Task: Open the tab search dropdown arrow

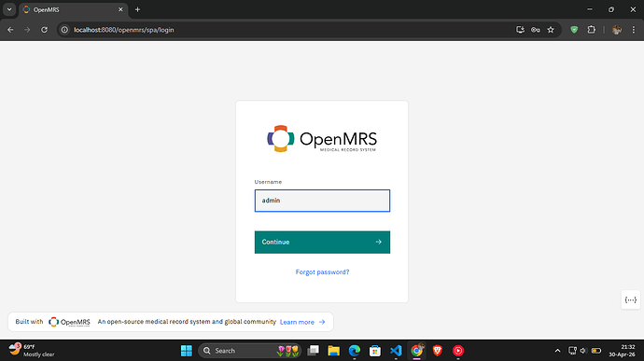Action: point(9,9)
